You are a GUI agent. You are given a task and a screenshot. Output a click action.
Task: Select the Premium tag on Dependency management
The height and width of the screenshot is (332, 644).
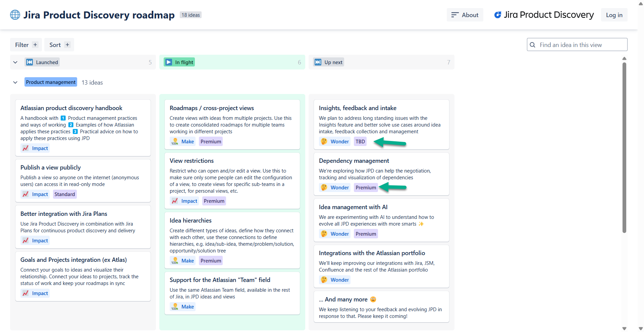pos(366,187)
